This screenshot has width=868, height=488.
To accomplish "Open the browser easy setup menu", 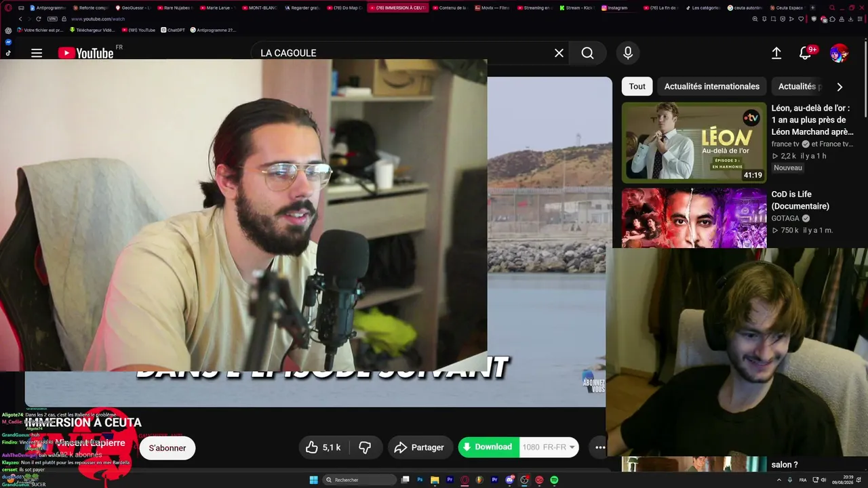I will [x=859, y=19].
